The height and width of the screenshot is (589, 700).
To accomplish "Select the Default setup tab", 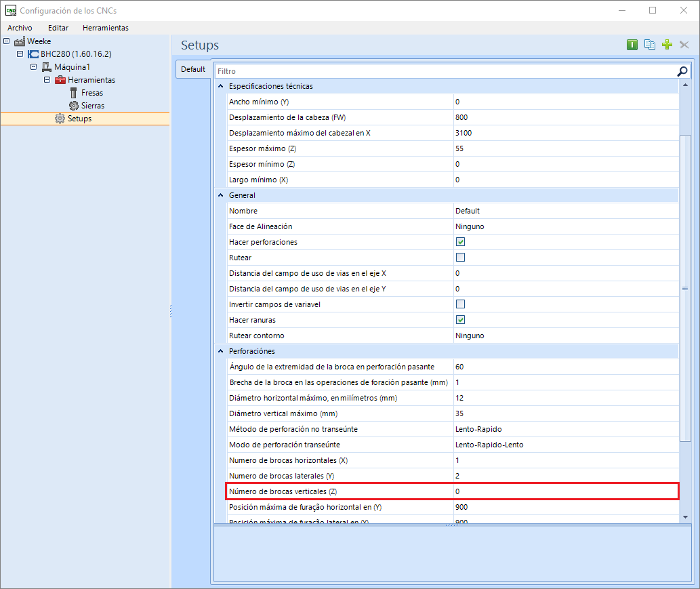I will point(193,69).
